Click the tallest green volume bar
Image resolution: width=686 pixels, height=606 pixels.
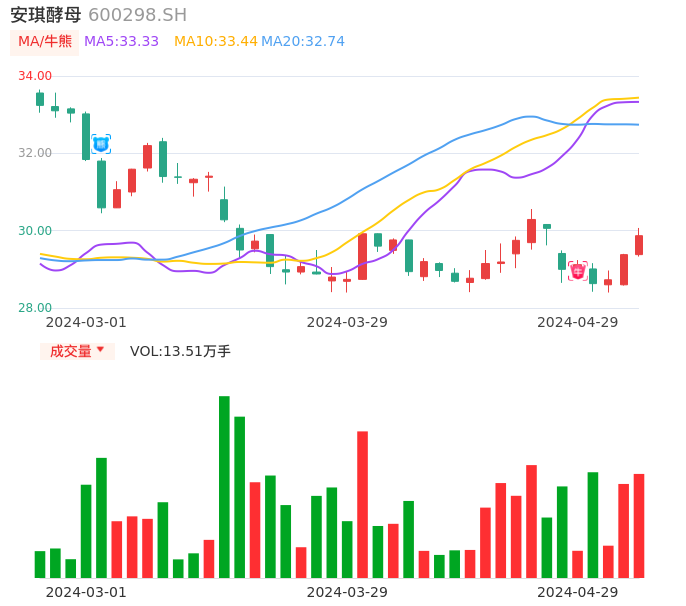pos(224,487)
